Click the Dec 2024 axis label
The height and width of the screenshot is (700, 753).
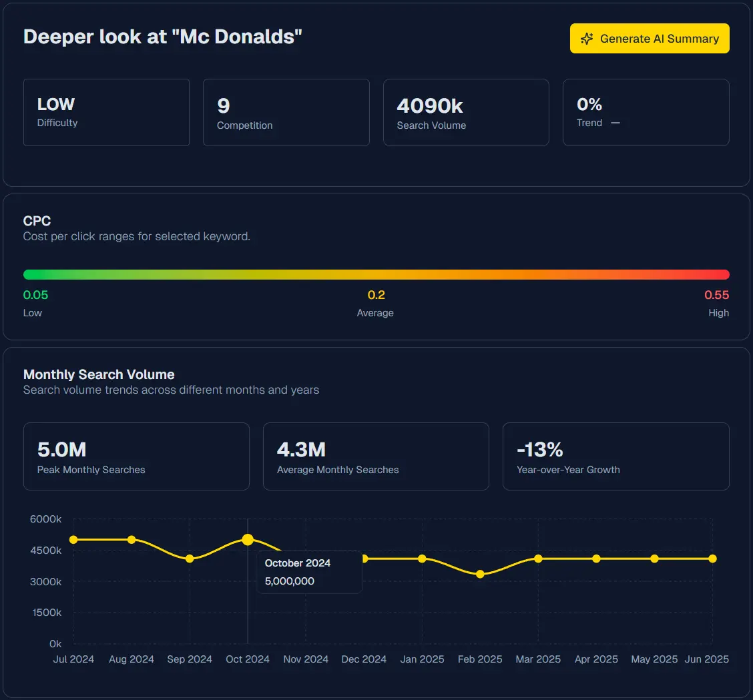point(364,659)
